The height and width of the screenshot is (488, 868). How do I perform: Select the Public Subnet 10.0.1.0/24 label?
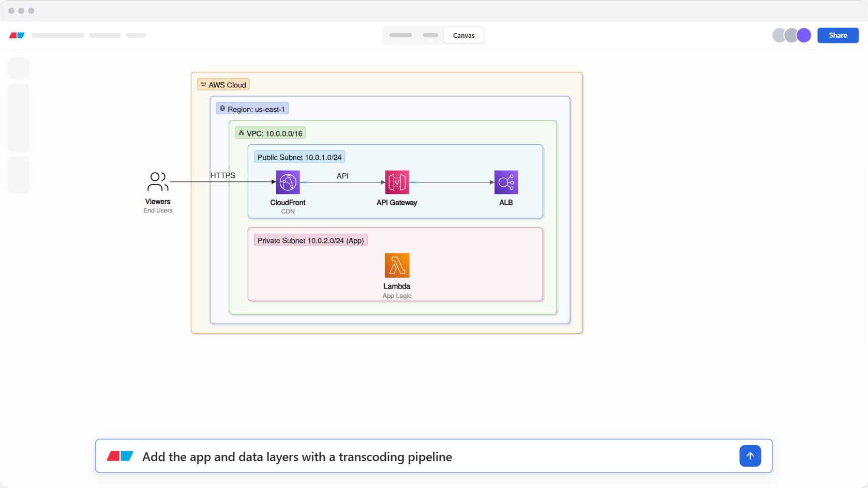click(300, 157)
